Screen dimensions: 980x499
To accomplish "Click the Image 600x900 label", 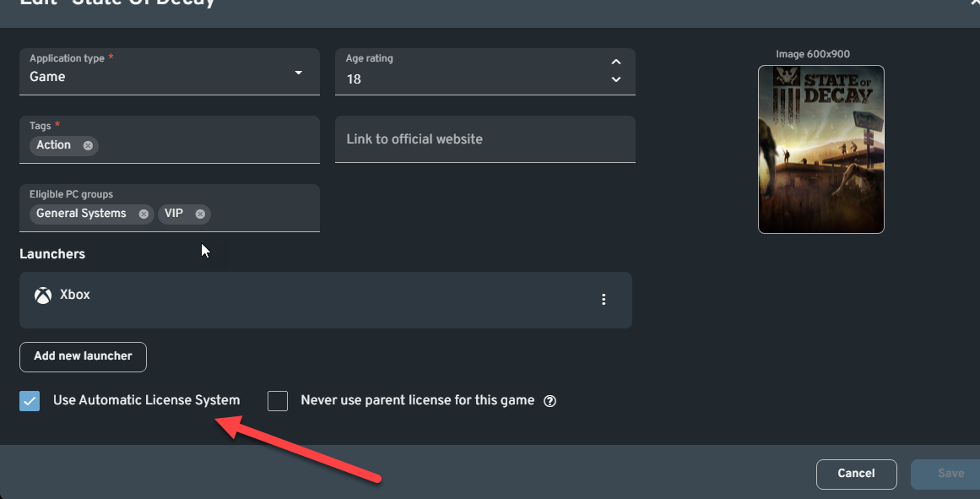I will coord(813,54).
